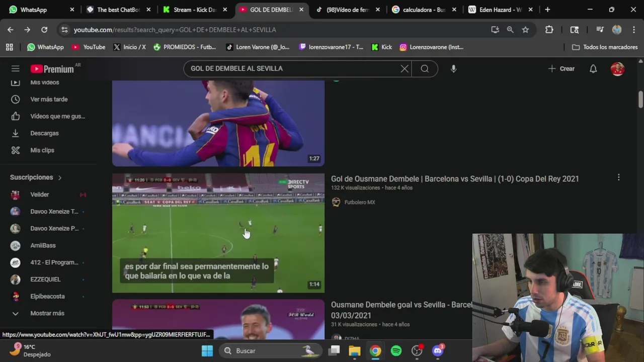This screenshot has width=644, height=362.
Task: Click the Crear button
Action: click(561, 69)
